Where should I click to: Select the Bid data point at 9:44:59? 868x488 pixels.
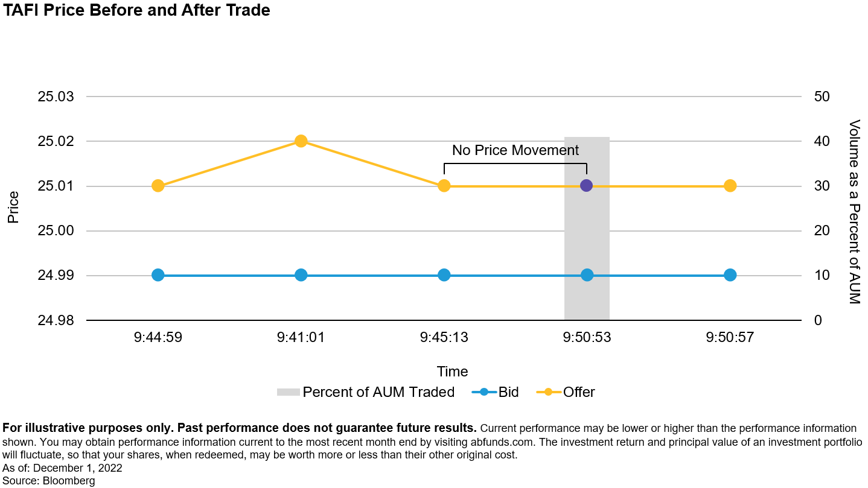click(x=158, y=275)
